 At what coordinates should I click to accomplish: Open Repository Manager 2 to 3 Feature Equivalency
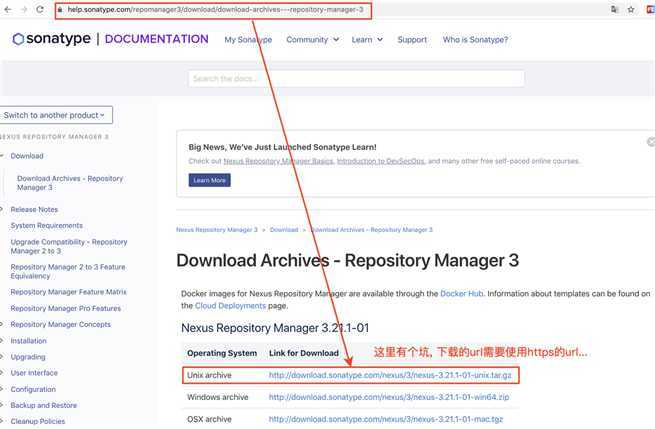(x=68, y=271)
